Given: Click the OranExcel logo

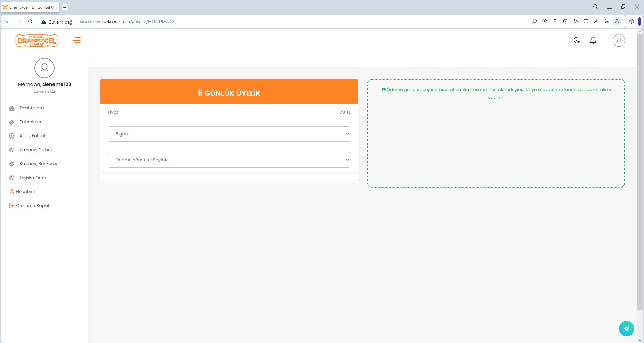Looking at the screenshot, I should point(37,40).
